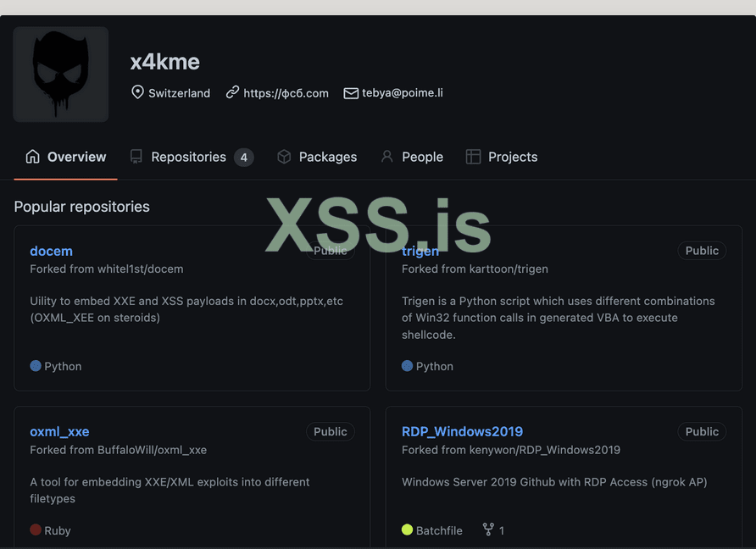Click the People person icon
The width and height of the screenshot is (756, 549).
[x=387, y=157]
